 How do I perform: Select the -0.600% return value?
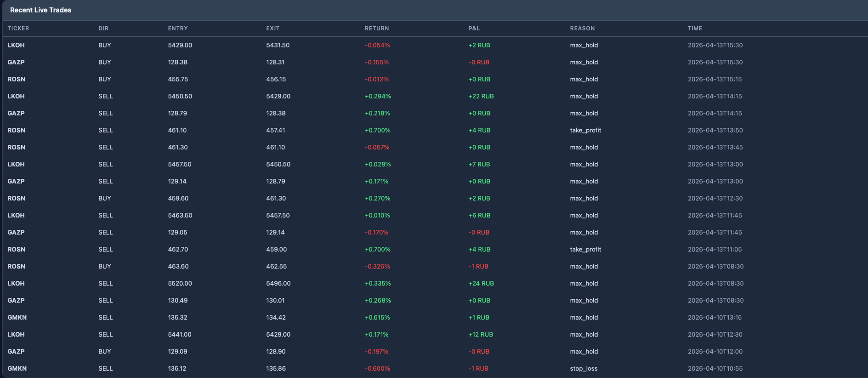click(377, 369)
